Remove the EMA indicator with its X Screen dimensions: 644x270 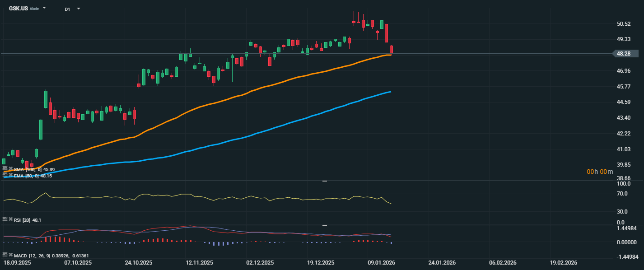(x=11, y=175)
